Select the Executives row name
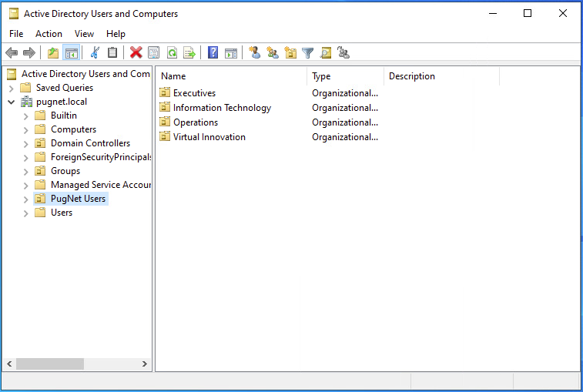The height and width of the screenshot is (392, 583). click(x=194, y=93)
